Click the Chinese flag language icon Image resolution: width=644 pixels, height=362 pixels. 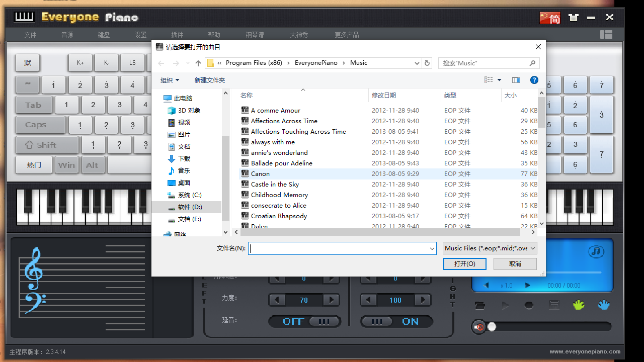click(x=549, y=18)
